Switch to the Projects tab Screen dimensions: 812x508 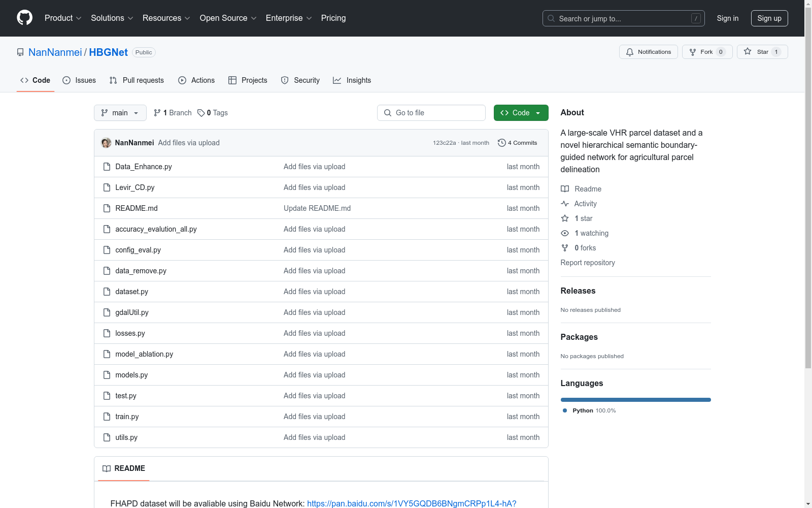pos(248,80)
